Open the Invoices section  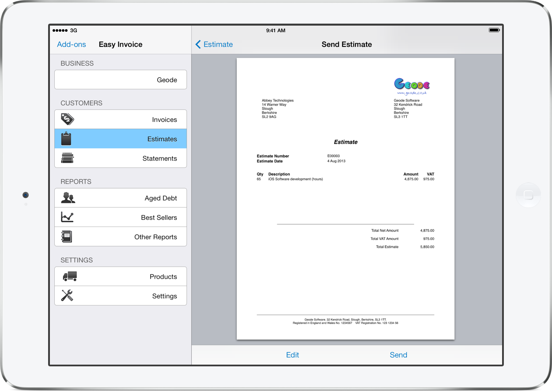pos(121,119)
